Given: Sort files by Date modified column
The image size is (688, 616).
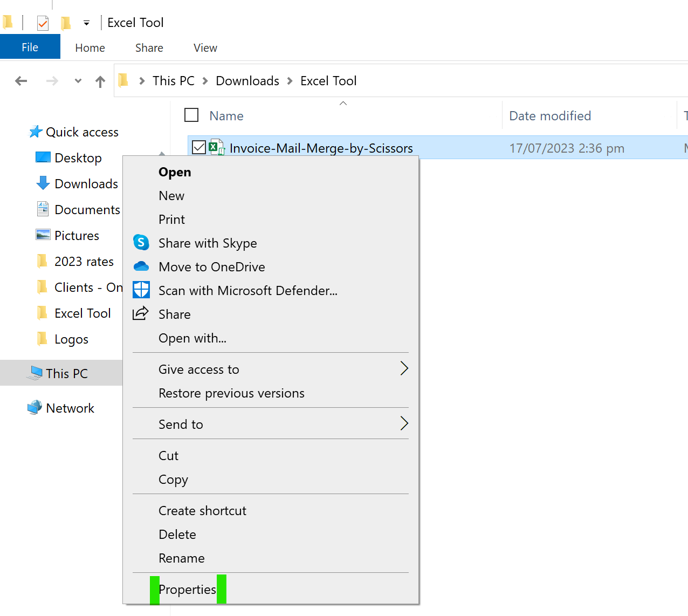Looking at the screenshot, I should (x=550, y=116).
